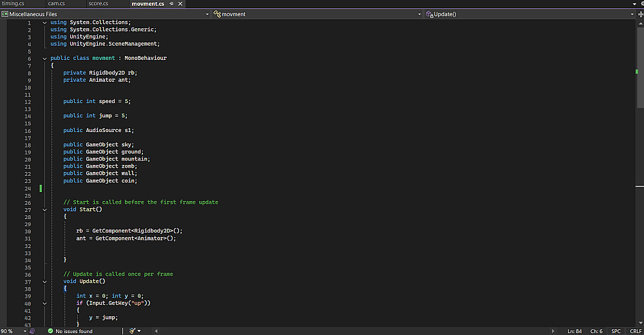Switch to the timing.cs tab

pos(13,3)
